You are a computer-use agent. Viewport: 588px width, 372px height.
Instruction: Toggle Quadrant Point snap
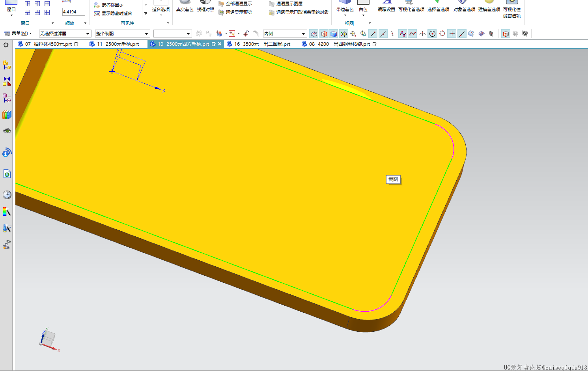pyautogui.click(x=442, y=34)
